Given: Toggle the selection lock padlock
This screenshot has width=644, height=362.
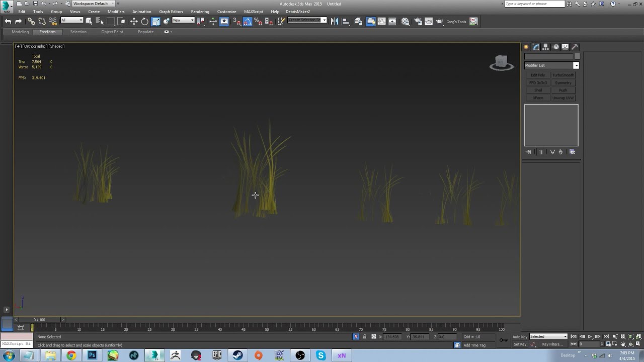Looking at the screenshot, I should pos(365,337).
